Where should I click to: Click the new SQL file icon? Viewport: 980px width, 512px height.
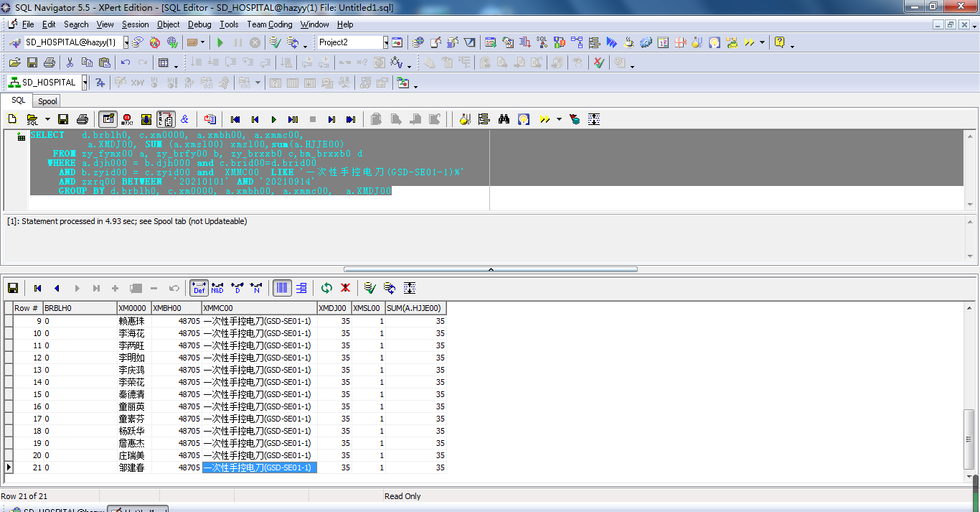click(12, 119)
